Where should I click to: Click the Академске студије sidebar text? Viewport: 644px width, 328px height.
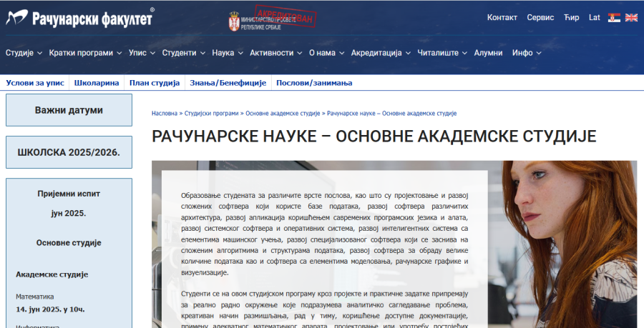(52, 274)
